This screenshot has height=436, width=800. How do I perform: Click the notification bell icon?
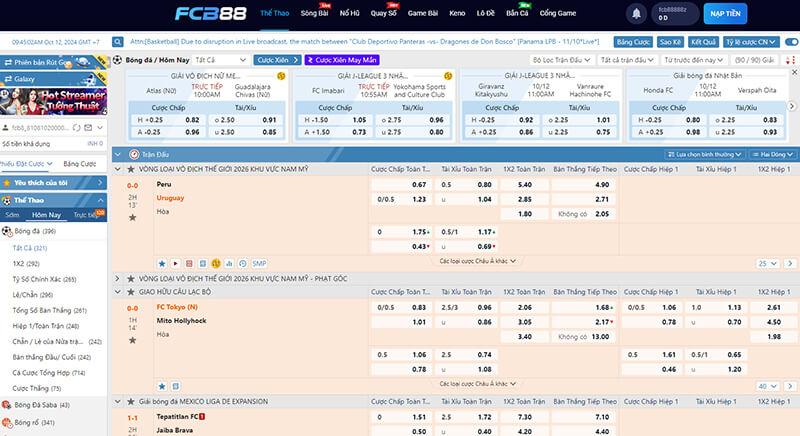point(637,14)
